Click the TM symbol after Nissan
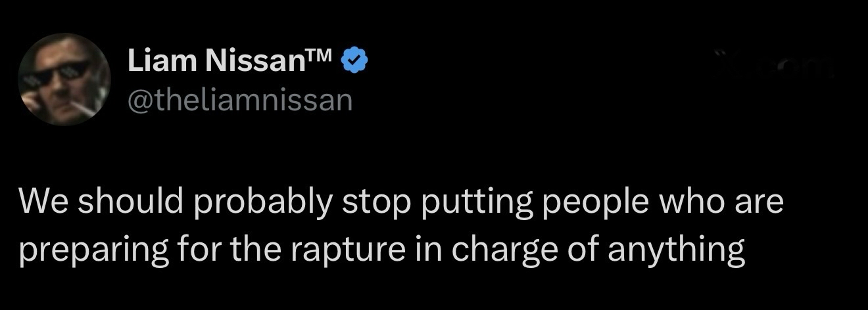Screen dimensions: 868x310 (322, 56)
